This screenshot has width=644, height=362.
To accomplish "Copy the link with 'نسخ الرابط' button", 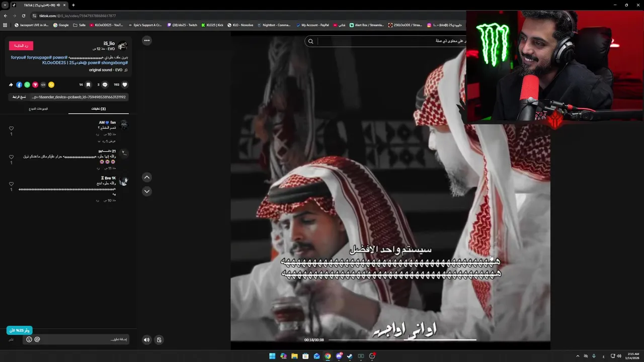I will tap(19, 97).
